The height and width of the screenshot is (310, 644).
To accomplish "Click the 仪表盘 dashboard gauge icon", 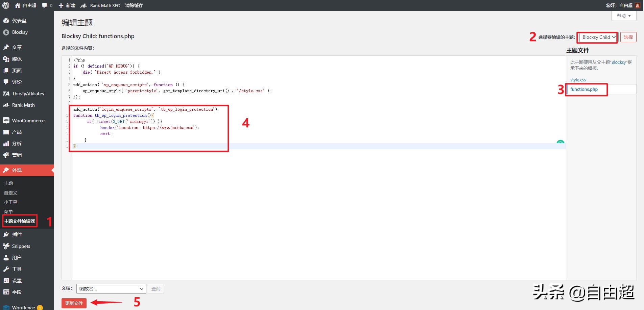I will pos(6,21).
